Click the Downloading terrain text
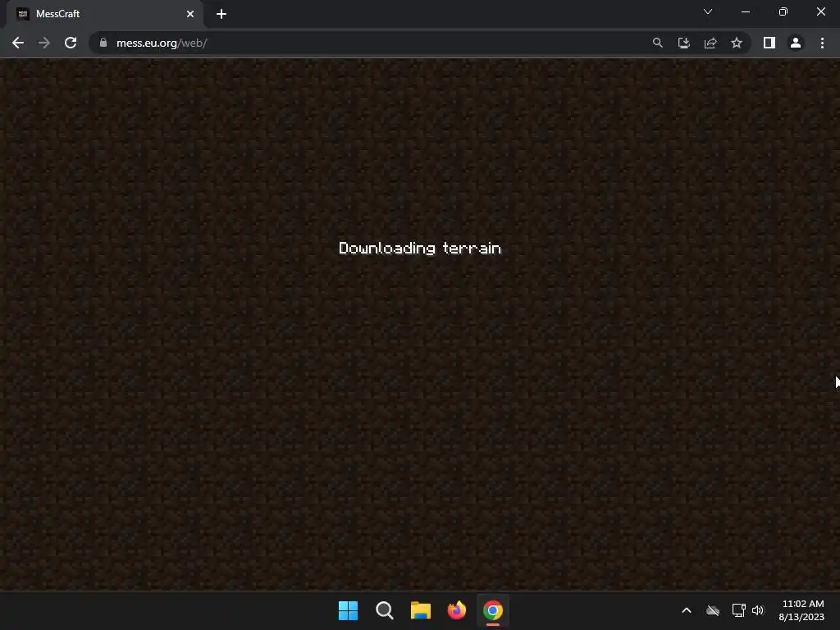Screen dimensions: 840x630 coord(419,248)
